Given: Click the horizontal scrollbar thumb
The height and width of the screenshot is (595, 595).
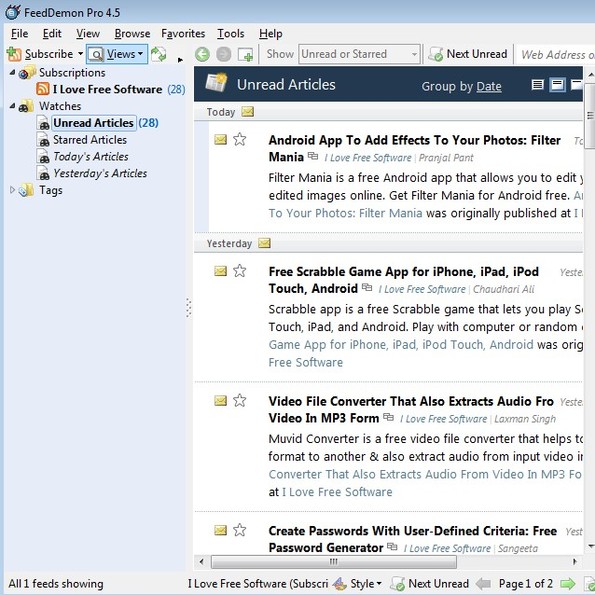Looking at the screenshot, I should click(x=334, y=562).
